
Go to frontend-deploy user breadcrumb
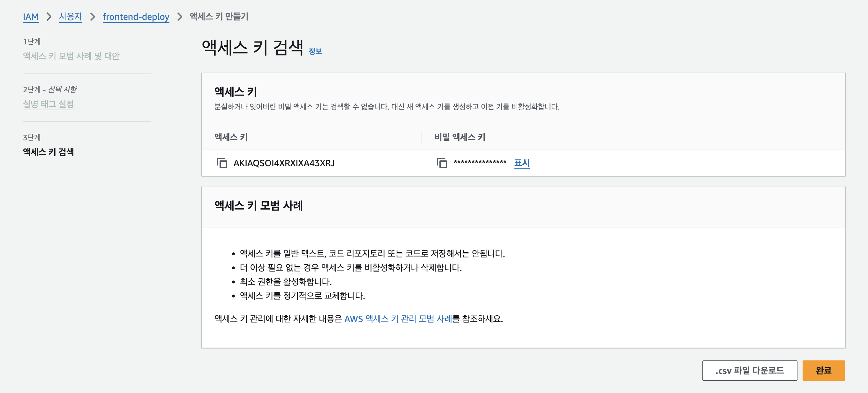click(x=136, y=17)
